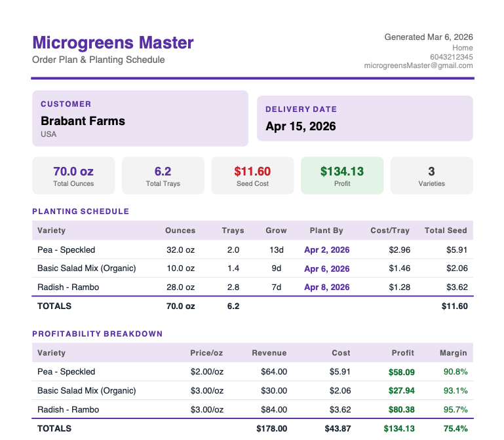504x440 pixels.
Task: Click the Apr 15, 2026 delivery date
Action: [300, 126]
